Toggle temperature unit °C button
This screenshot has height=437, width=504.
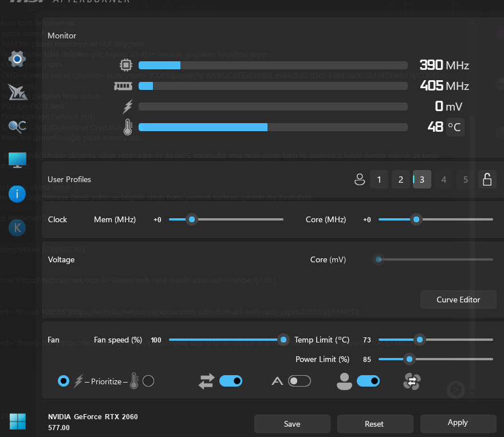coord(455,127)
